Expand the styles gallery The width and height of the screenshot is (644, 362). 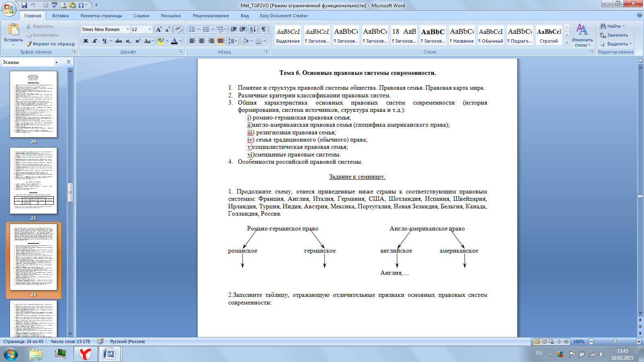coord(567,42)
